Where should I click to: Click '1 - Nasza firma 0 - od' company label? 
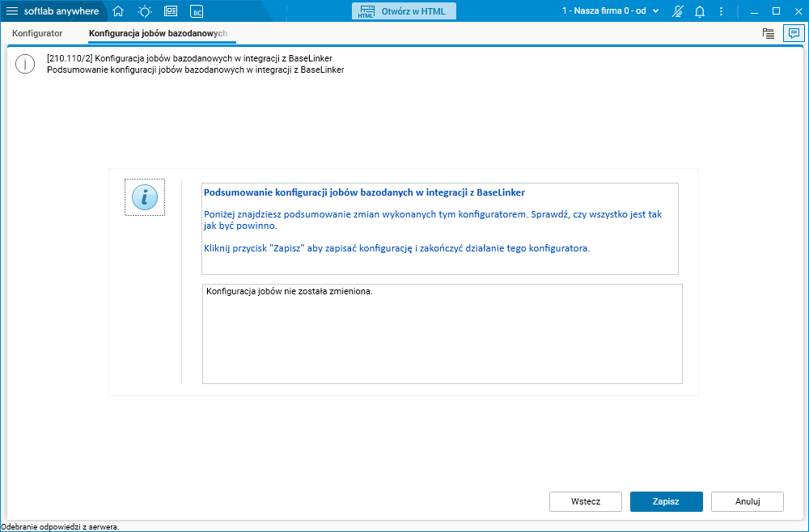[604, 11]
